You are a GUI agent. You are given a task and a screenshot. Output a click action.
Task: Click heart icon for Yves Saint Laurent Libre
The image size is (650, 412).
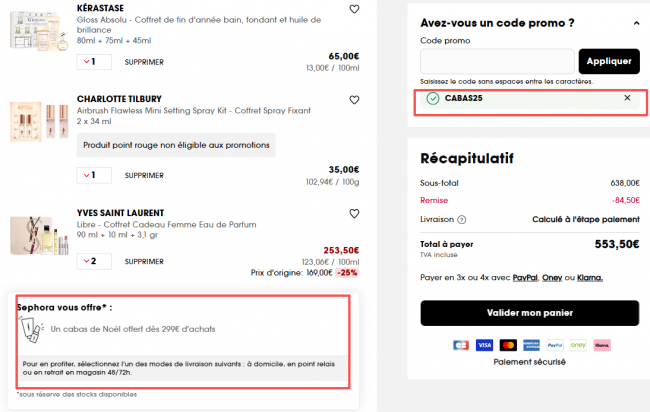354,213
